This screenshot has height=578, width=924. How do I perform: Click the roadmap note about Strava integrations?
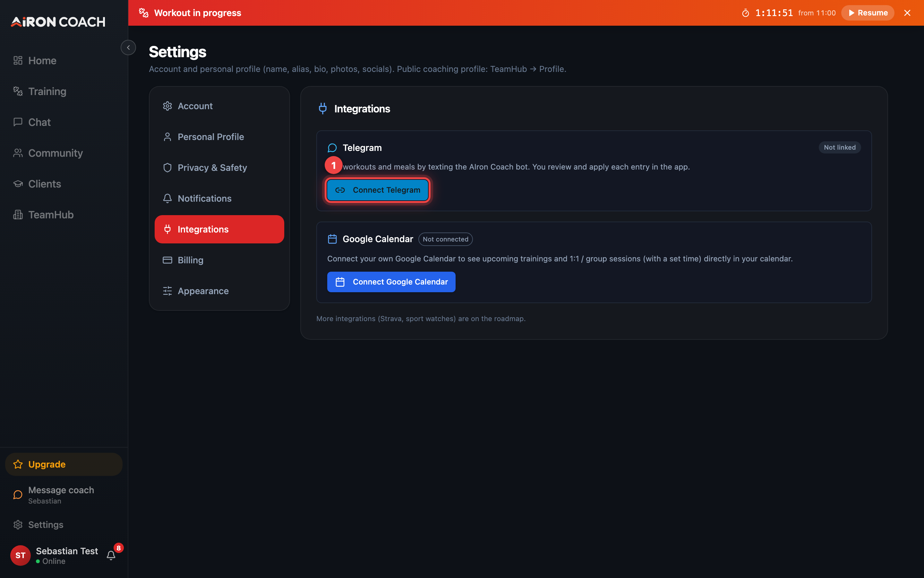click(421, 319)
